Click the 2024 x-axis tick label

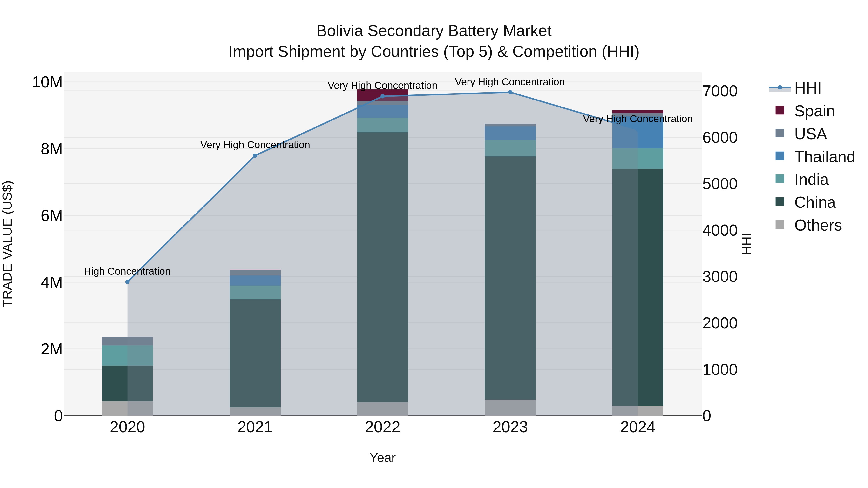[638, 427]
